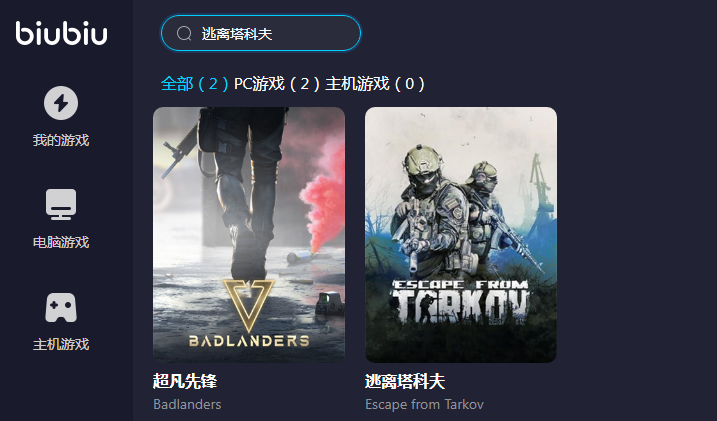Open the 主机游戏 (0) results tab
Viewport: 717px width, 421px height.
pyautogui.click(x=375, y=84)
